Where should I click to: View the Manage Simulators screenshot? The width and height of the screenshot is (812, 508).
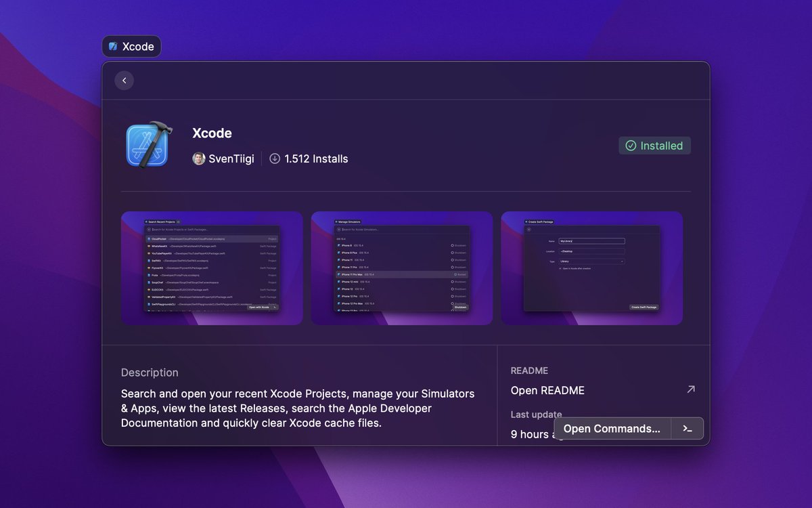(401, 268)
